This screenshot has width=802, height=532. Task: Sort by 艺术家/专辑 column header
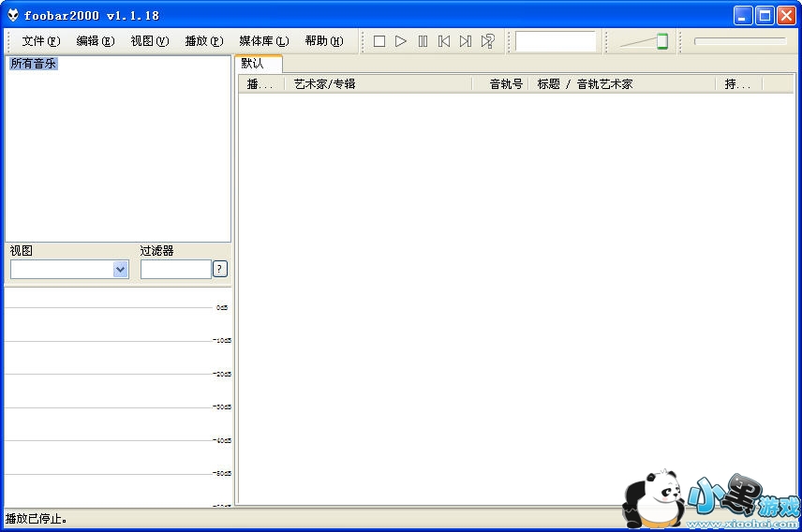tap(378, 84)
